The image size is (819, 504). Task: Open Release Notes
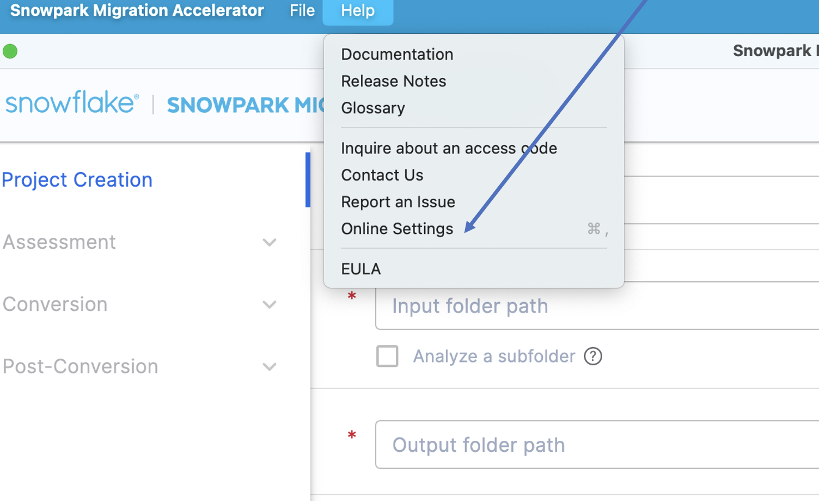point(394,81)
